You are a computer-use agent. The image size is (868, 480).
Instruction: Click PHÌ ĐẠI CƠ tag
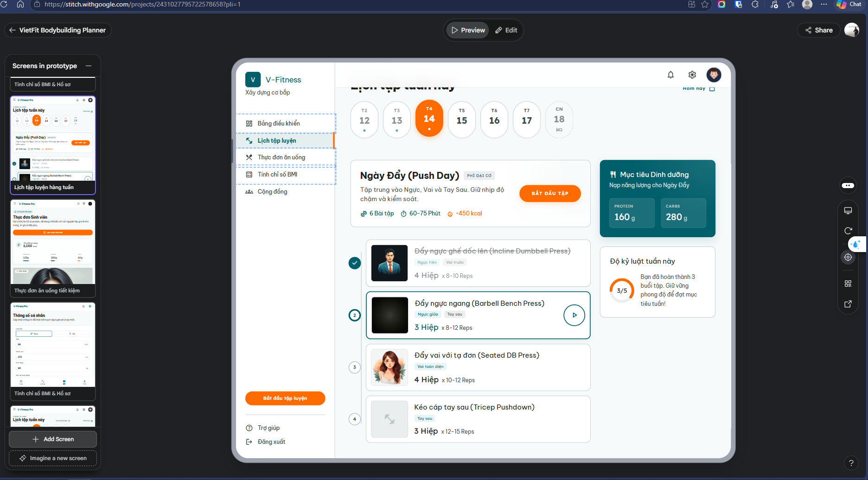479,176
